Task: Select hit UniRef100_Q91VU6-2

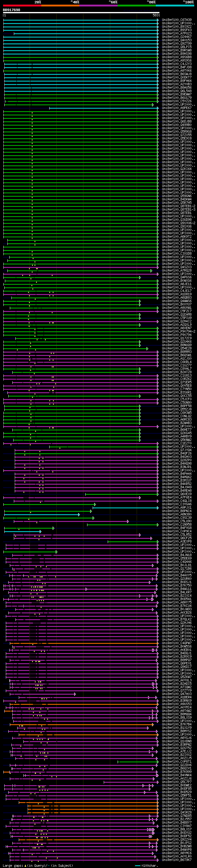Action: point(179,223)
